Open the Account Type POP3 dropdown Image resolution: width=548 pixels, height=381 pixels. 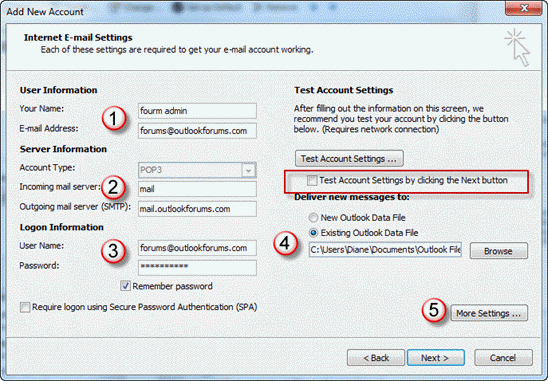pyautogui.click(x=248, y=170)
